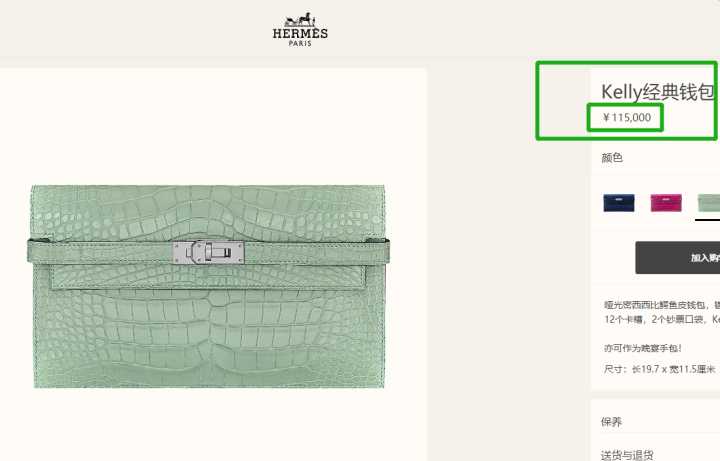720x461 pixels.
Task: Click the ¥115,000 price text
Action: tap(627, 118)
